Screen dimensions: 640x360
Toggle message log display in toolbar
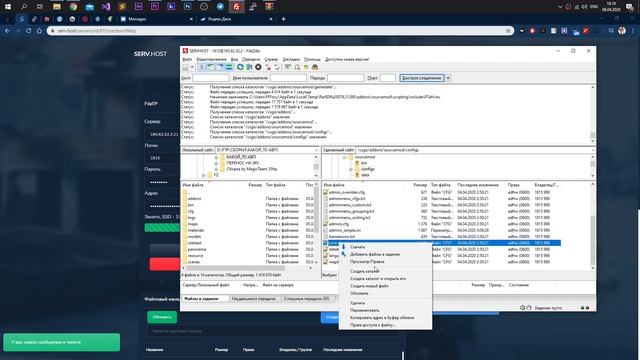(201, 67)
